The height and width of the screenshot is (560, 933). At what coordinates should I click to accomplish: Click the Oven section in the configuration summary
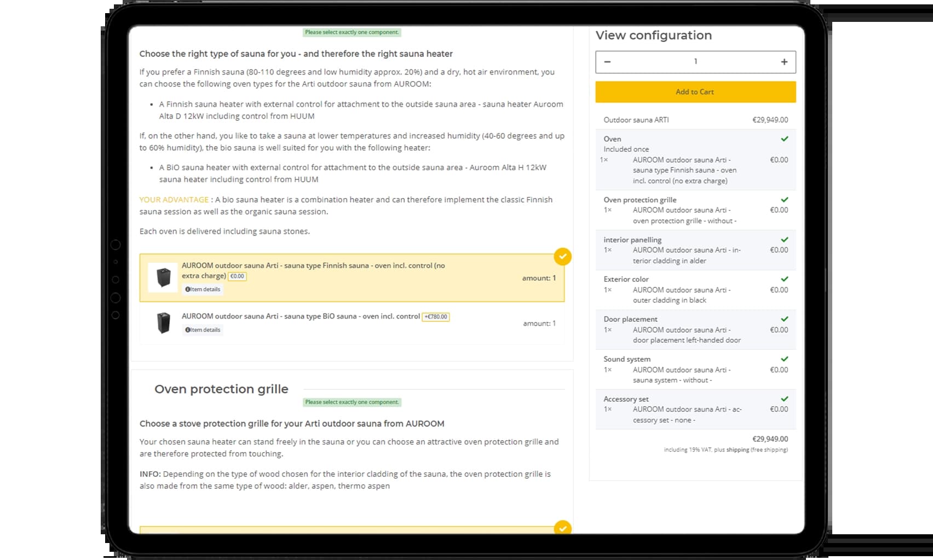[695, 160]
